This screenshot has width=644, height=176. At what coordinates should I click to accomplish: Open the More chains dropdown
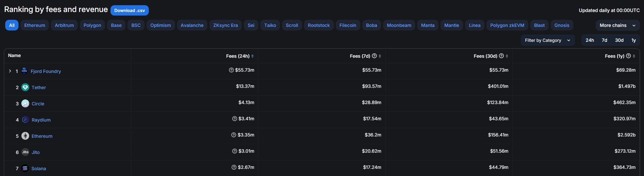click(617, 25)
